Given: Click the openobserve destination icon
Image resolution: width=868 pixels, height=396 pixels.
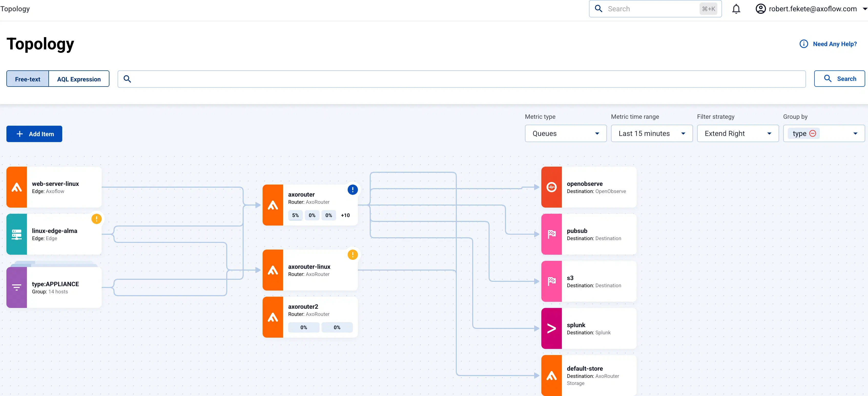Looking at the screenshot, I should [x=551, y=187].
